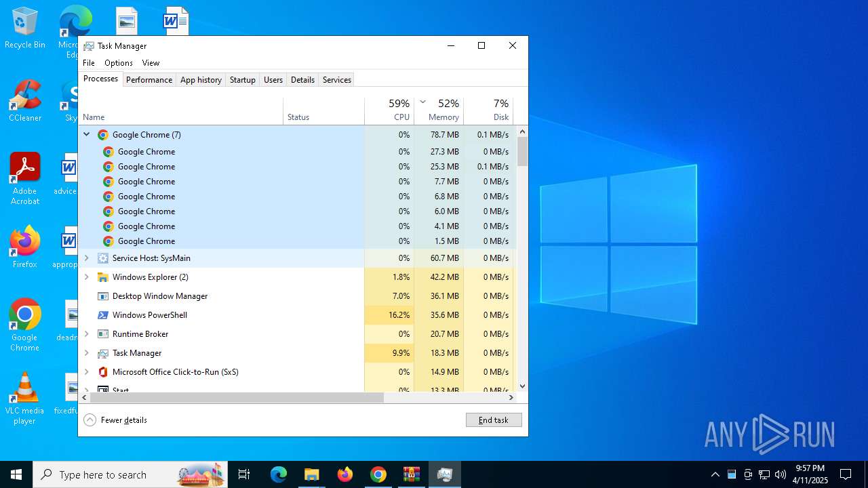Click the Windows Explorer folder icon

[x=103, y=277]
